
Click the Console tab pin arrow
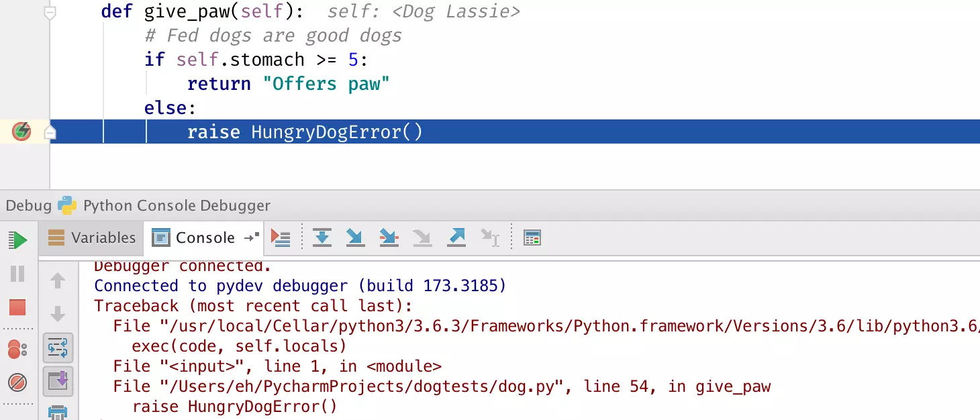tap(252, 238)
